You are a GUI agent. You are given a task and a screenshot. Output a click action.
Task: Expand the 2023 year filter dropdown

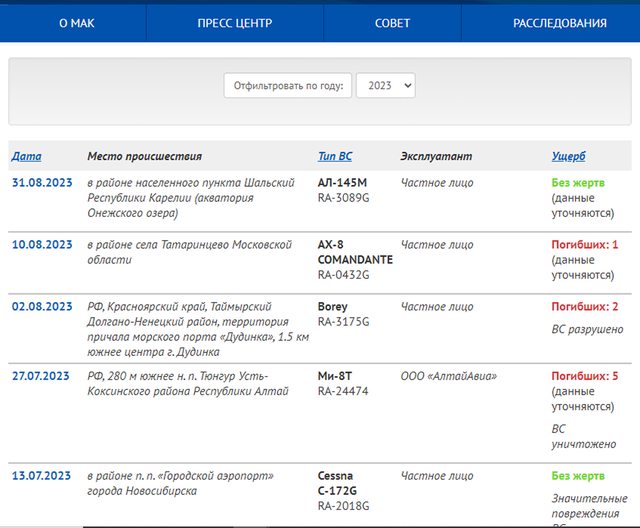[x=386, y=85]
